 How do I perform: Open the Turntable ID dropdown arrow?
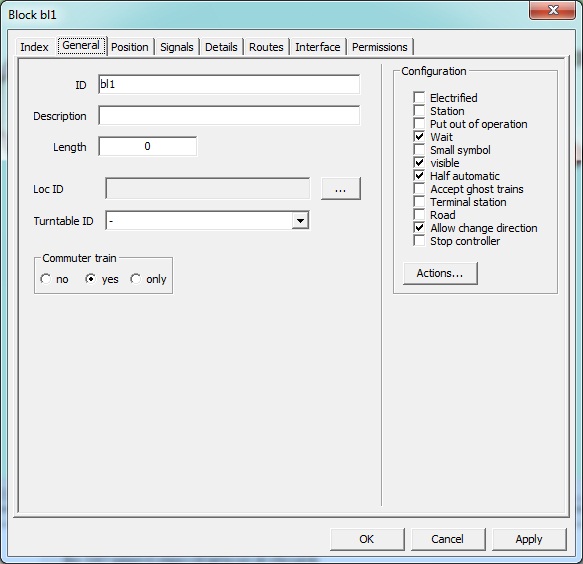(x=300, y=220)
